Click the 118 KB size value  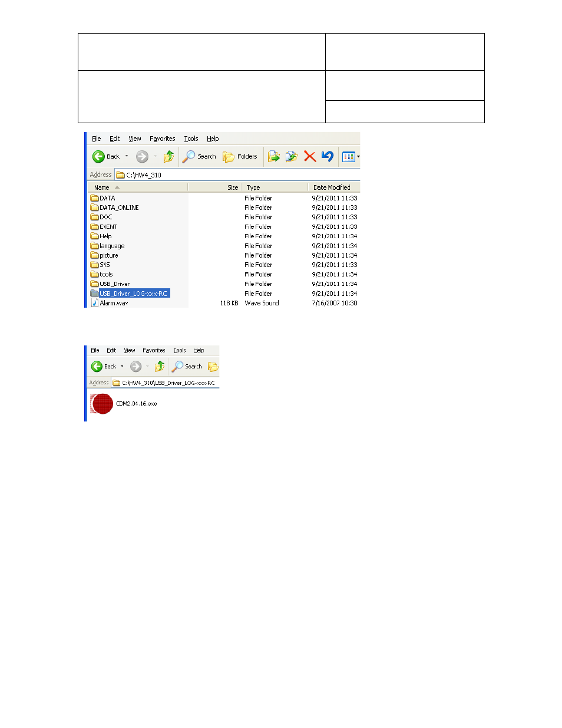pyautogui.click(x=229, y=303)
